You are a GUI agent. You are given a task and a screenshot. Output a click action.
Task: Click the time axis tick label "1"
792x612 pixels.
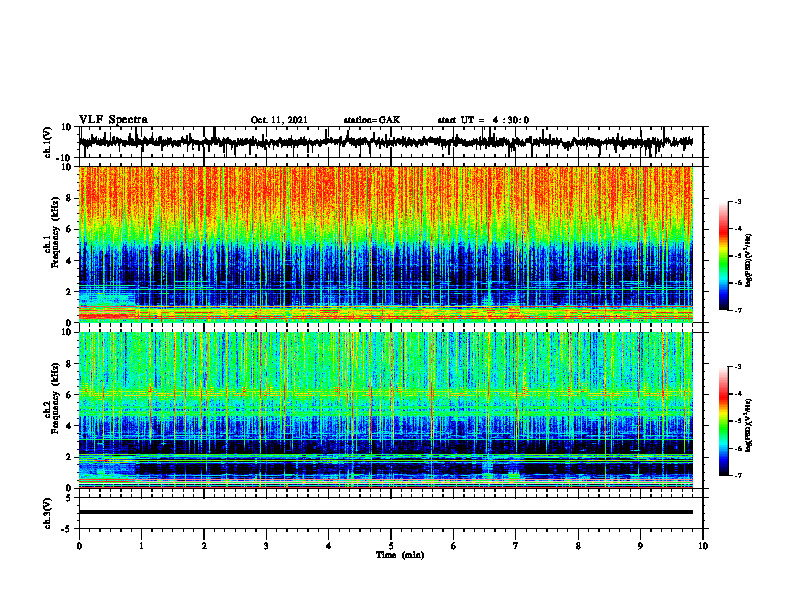[x=141, y=546]
